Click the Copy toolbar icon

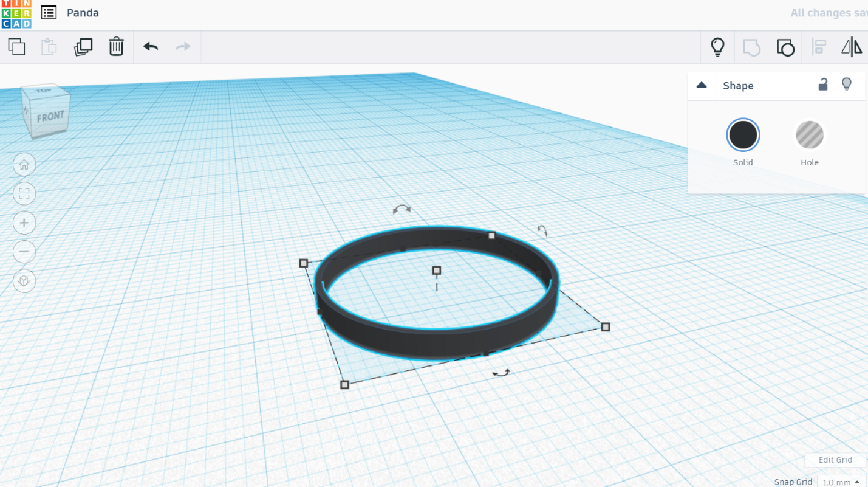point(16,47)
